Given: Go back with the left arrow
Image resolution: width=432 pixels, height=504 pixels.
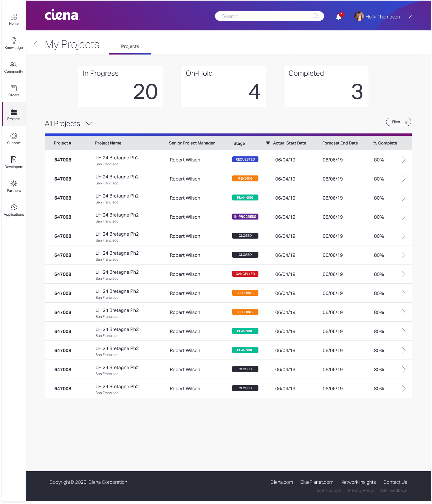Looking at the screenshot, I should (35, 44).
